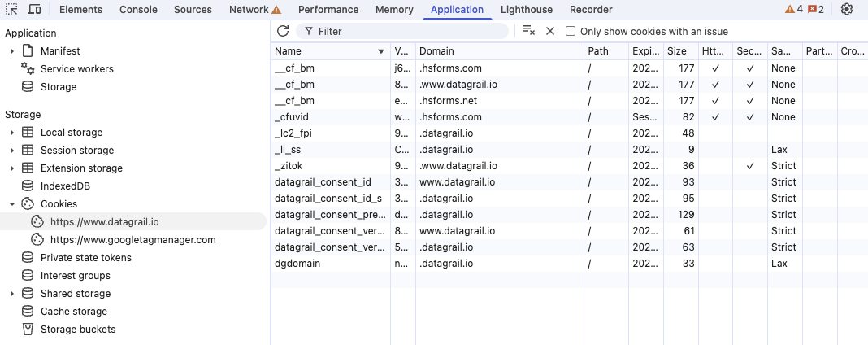The image size is (868, 345).
Task: Select the dgdomain cookie row
Action: pos(297,264)
